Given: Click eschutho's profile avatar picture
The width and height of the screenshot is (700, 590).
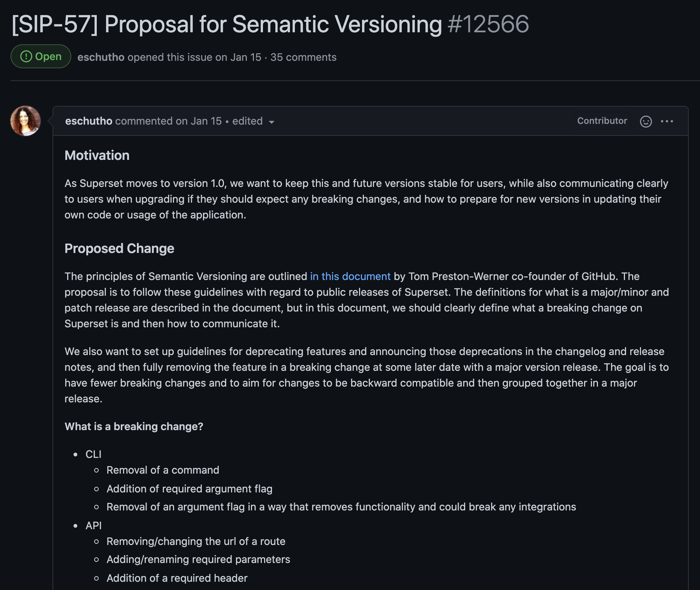Looking at the screenshot, I should point(26,121).
